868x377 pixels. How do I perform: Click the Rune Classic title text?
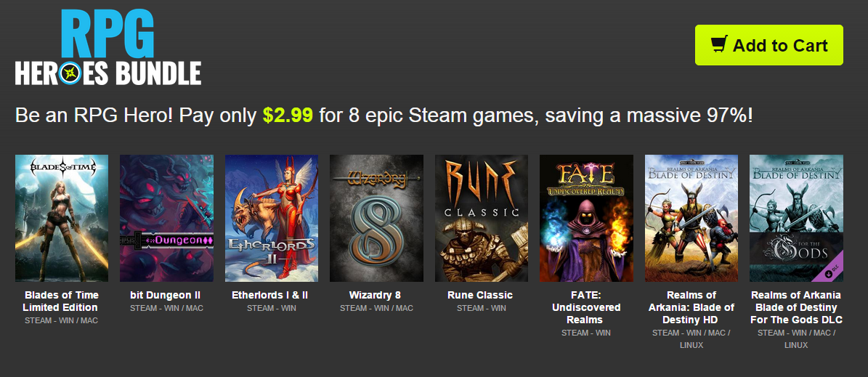click(480, 295)
